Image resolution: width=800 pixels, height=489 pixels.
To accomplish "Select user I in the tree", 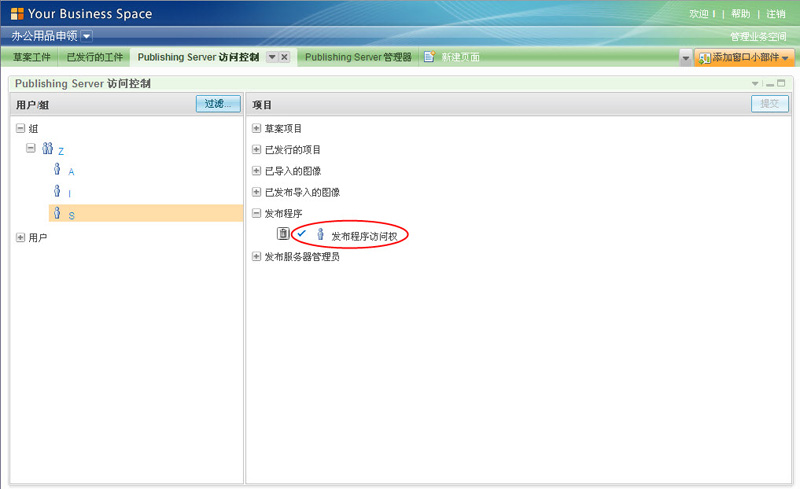I will 69,194.
